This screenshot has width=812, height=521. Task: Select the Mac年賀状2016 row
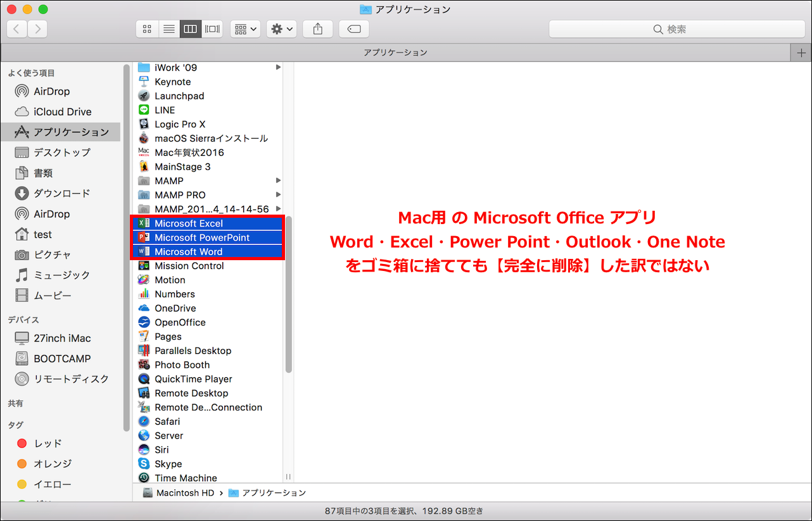coord(208,153)
